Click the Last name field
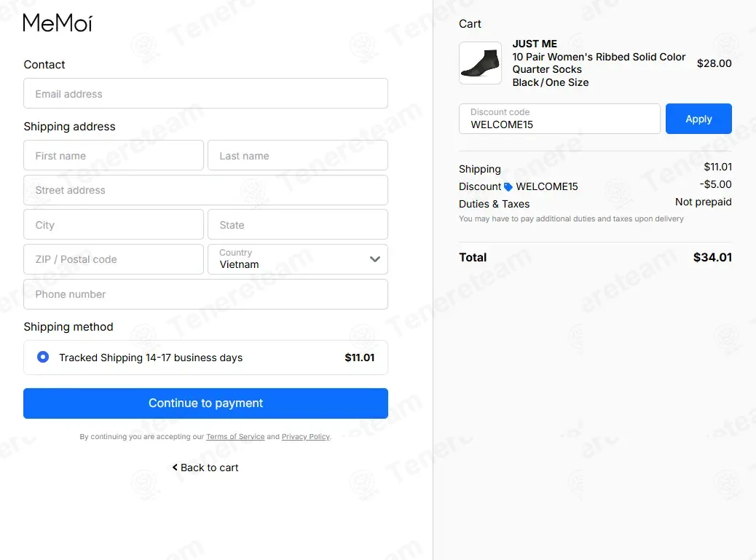Screen dimensions: 756x560 pyautogui.click(x=297, y=155)
